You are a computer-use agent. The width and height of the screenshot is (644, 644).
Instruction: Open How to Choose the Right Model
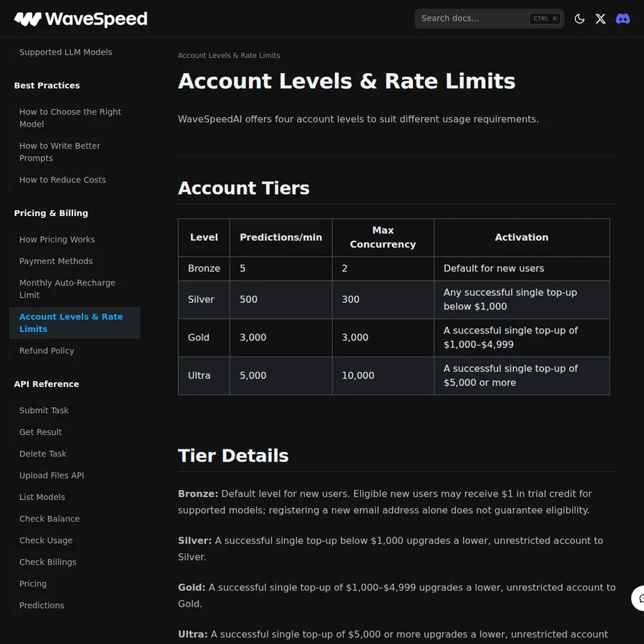coord(70,118)
